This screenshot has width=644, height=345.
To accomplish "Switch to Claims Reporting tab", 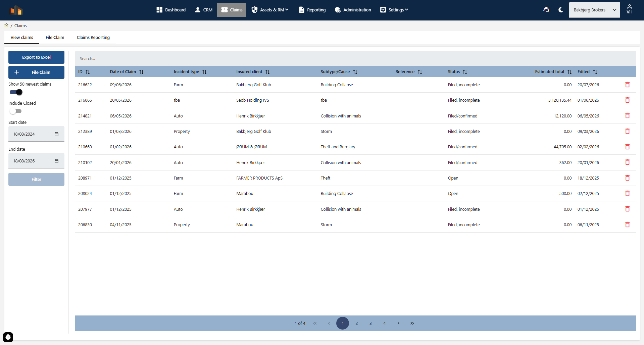I will [x=93, y=37].
